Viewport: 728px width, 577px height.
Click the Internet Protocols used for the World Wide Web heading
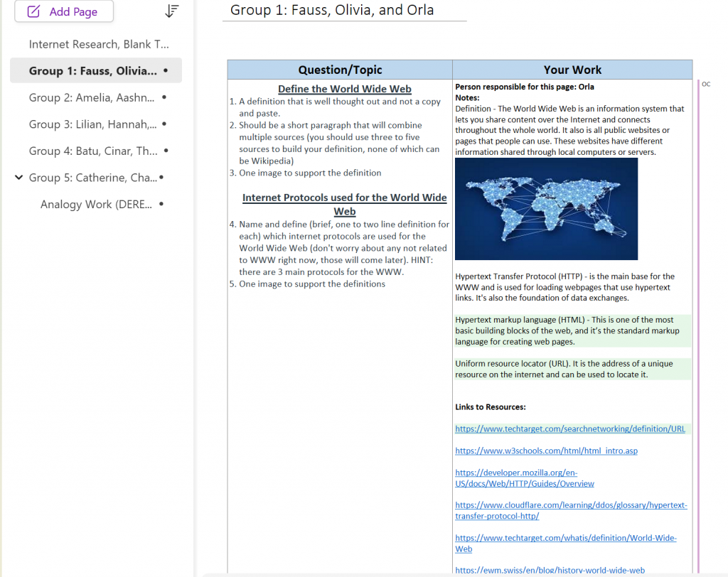pos(345,204)
